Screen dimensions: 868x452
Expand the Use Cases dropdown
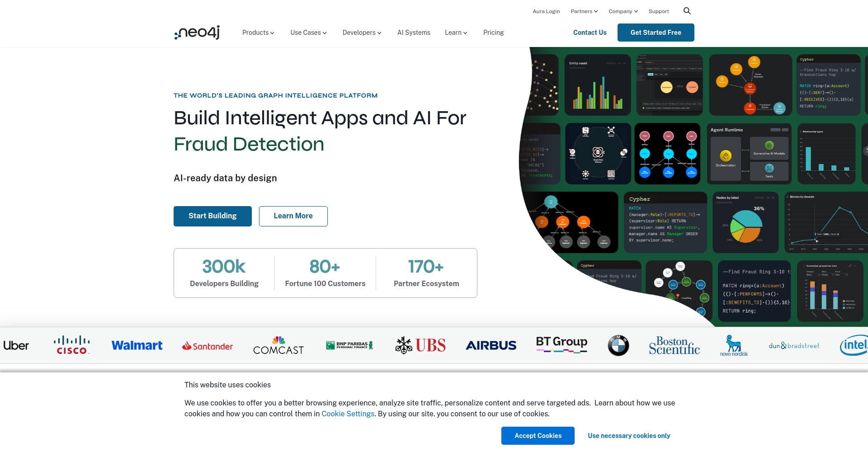[x=308, y=33]
